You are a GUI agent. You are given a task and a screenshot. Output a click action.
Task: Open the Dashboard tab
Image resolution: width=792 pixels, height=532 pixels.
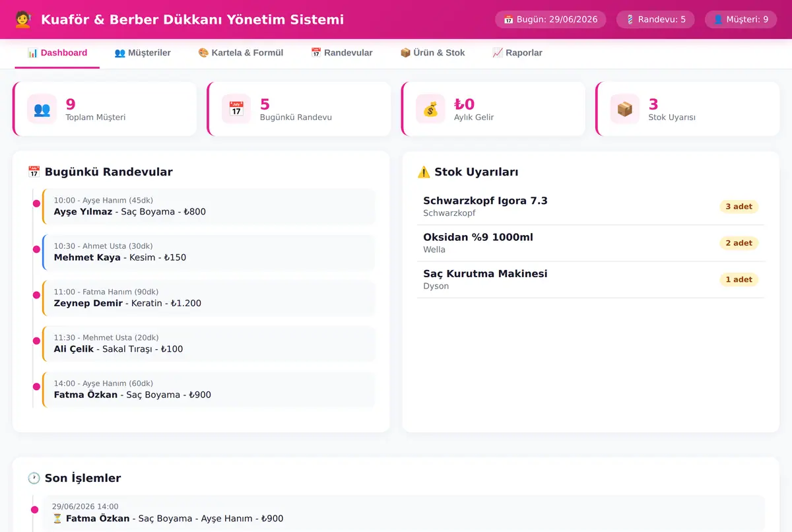(x=57, y=53)
